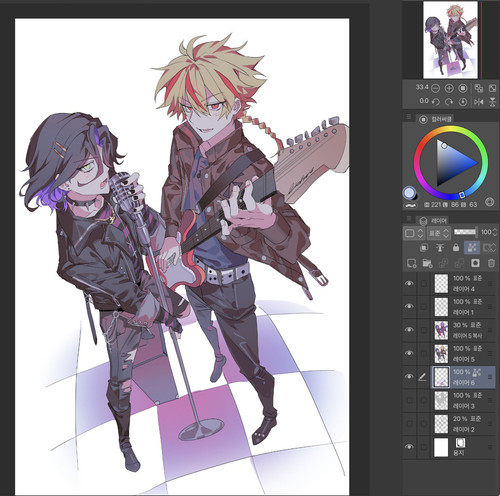Hide 레이어 5 복사 using its eye icon

(409, 330)
